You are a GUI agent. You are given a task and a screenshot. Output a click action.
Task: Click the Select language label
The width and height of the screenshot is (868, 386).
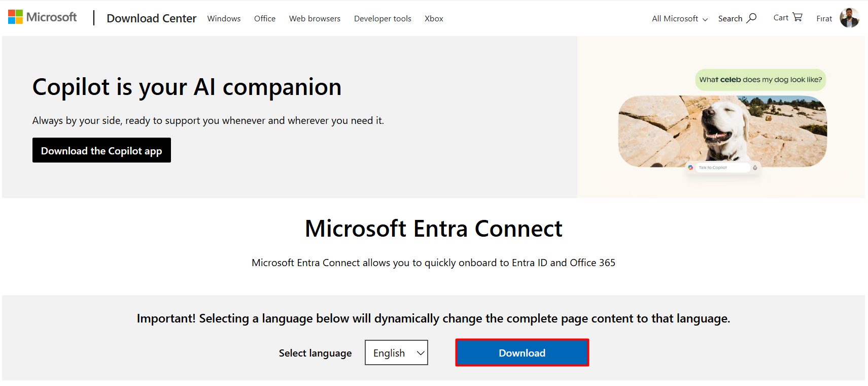pyautogui.click(x=315, y=353)
